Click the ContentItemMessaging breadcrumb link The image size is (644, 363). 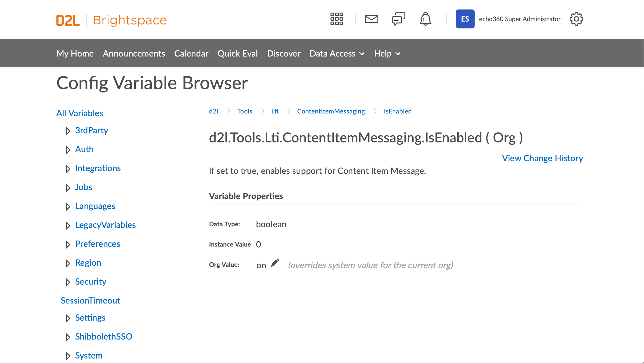click(x=331, y=111)
